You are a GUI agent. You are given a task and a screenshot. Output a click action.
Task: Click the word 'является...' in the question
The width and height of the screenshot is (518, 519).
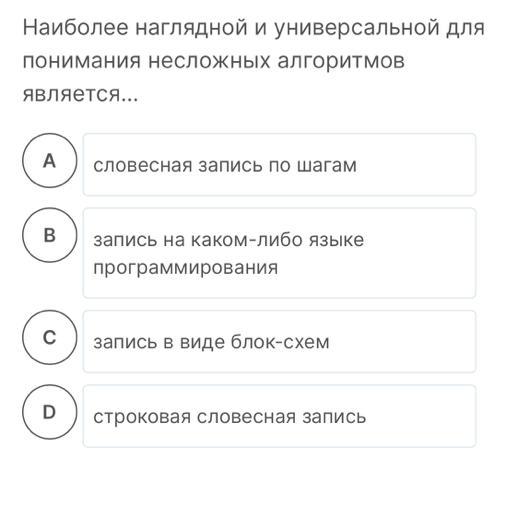80,94
